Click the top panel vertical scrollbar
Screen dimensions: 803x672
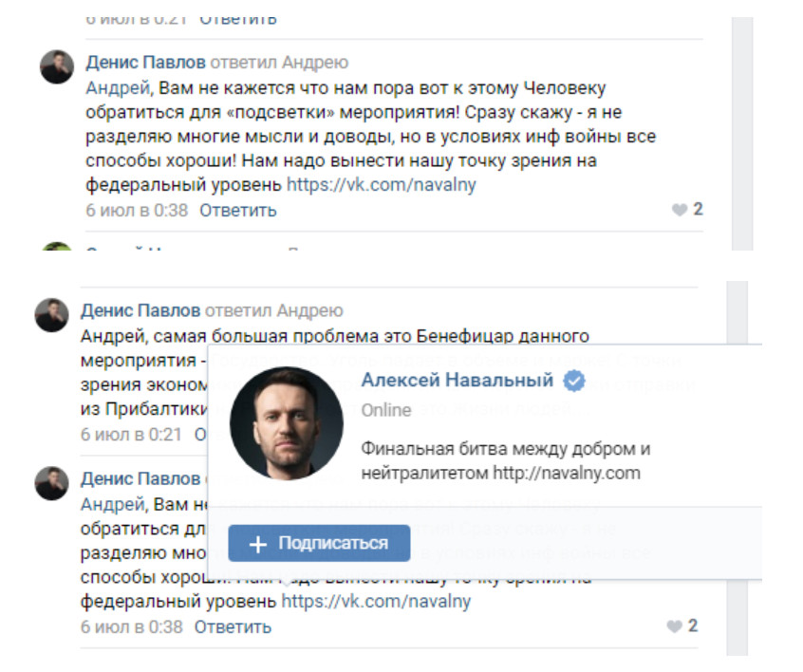[742, 134]
